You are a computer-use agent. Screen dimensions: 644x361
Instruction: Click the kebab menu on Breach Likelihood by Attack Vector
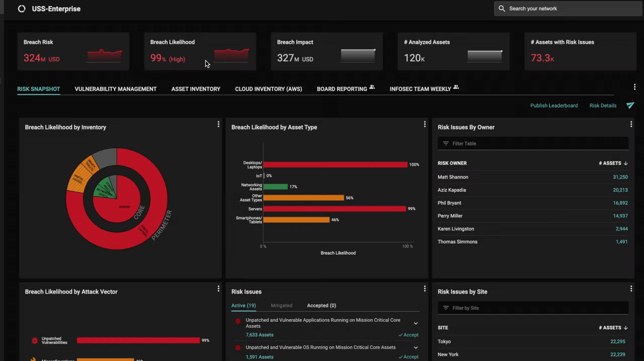click(218, 288)
